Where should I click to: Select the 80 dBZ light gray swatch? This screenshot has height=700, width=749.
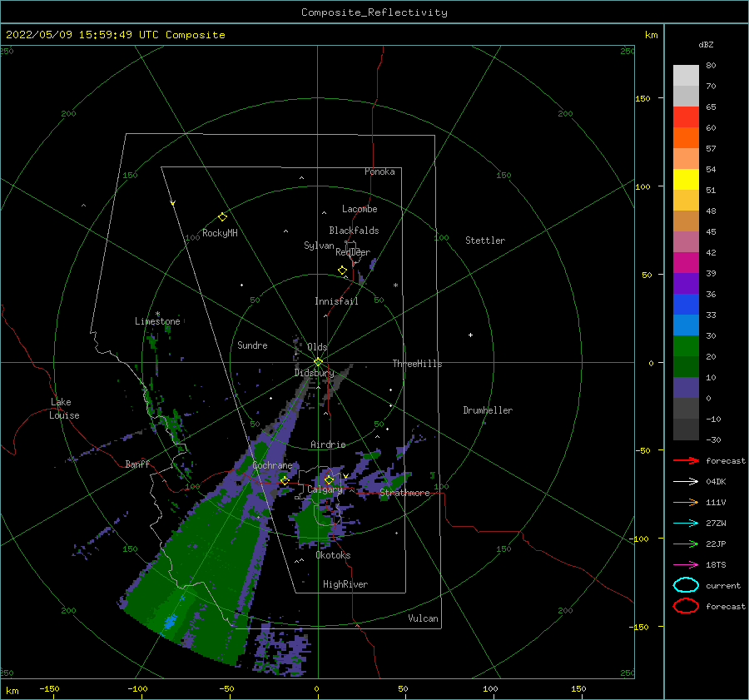pyautogui.click(x=686, y=76)
